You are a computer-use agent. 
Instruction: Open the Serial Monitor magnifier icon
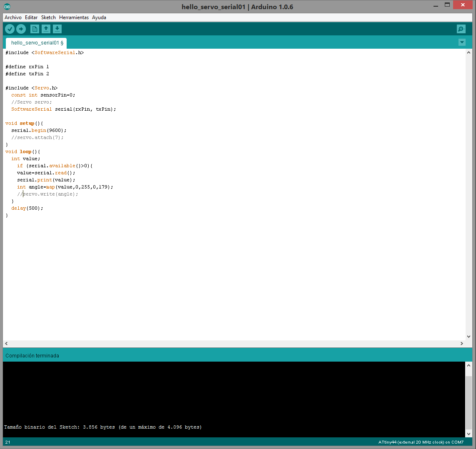tap(461, 29)
